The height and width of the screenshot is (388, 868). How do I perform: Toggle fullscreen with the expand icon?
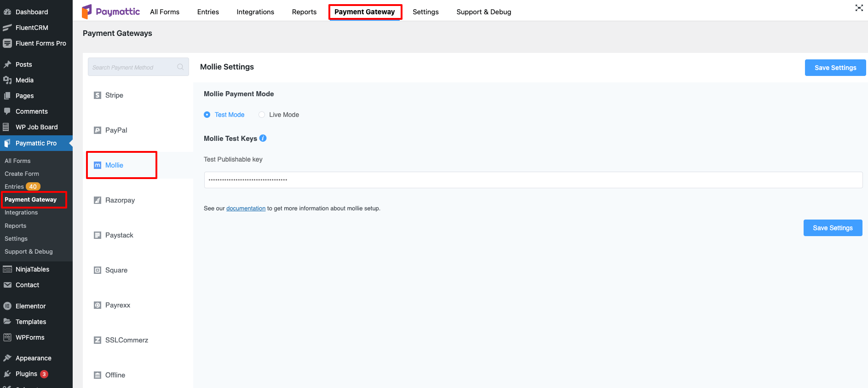pyautogui.click(x=859, y=8)
